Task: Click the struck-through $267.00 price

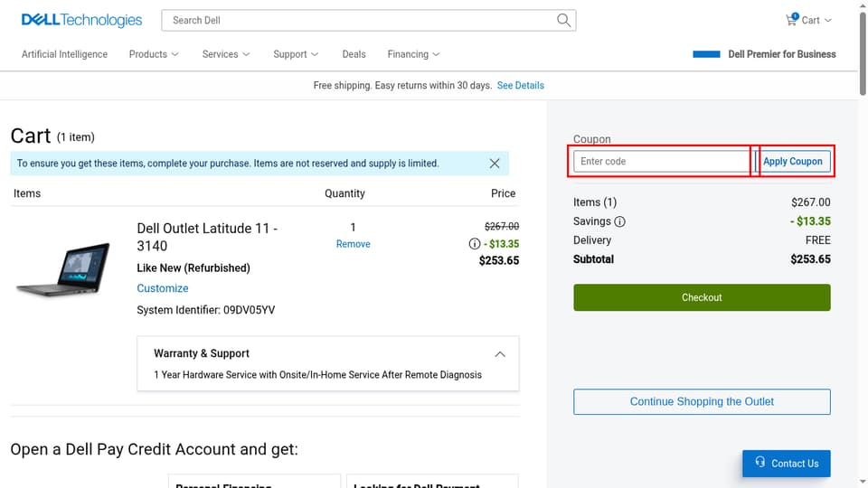Action: (502, 226)
